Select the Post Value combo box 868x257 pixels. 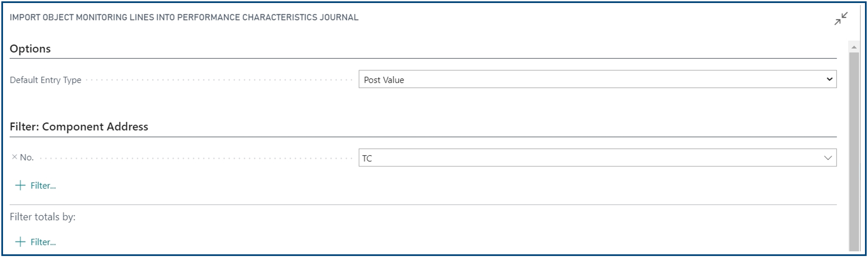point(597,79)
